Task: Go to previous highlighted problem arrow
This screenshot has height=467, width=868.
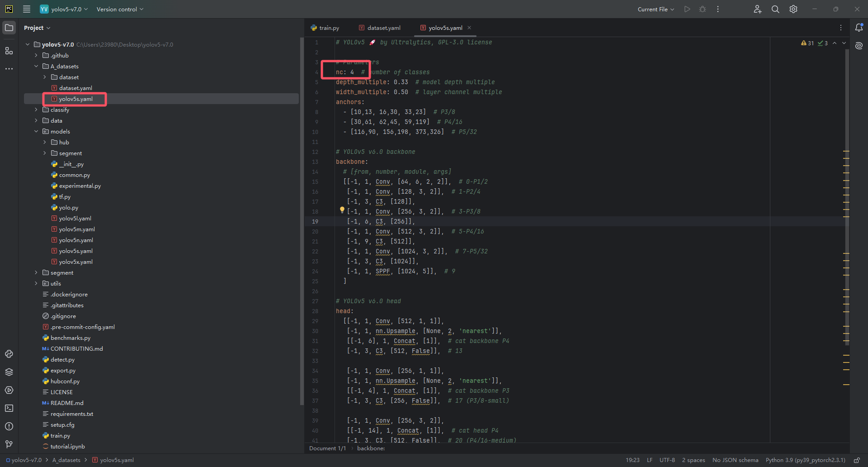Action: click(835, 43)
